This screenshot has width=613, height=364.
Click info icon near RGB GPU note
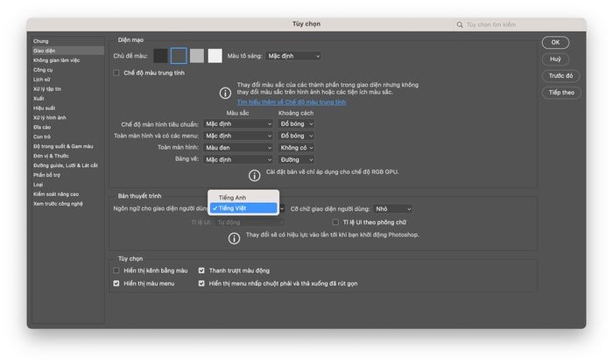pos(255,175)
